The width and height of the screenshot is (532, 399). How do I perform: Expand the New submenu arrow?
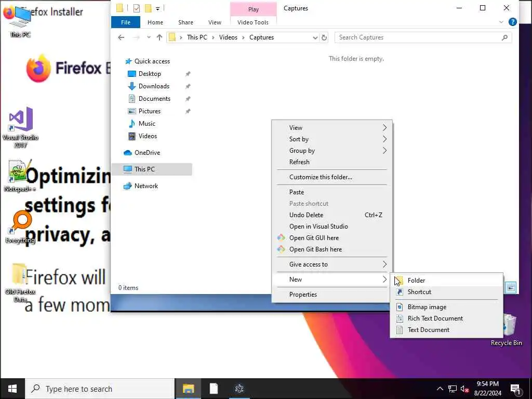click(x=384, y=279)
